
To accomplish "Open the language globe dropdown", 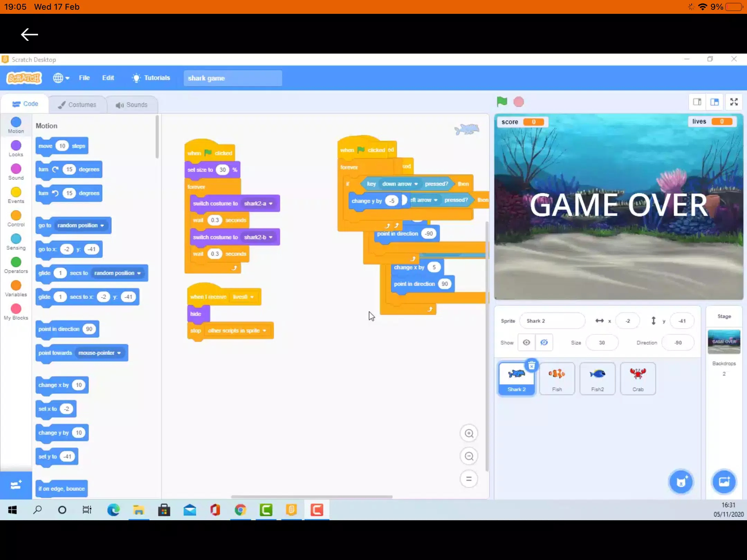I will click(61, 78).
